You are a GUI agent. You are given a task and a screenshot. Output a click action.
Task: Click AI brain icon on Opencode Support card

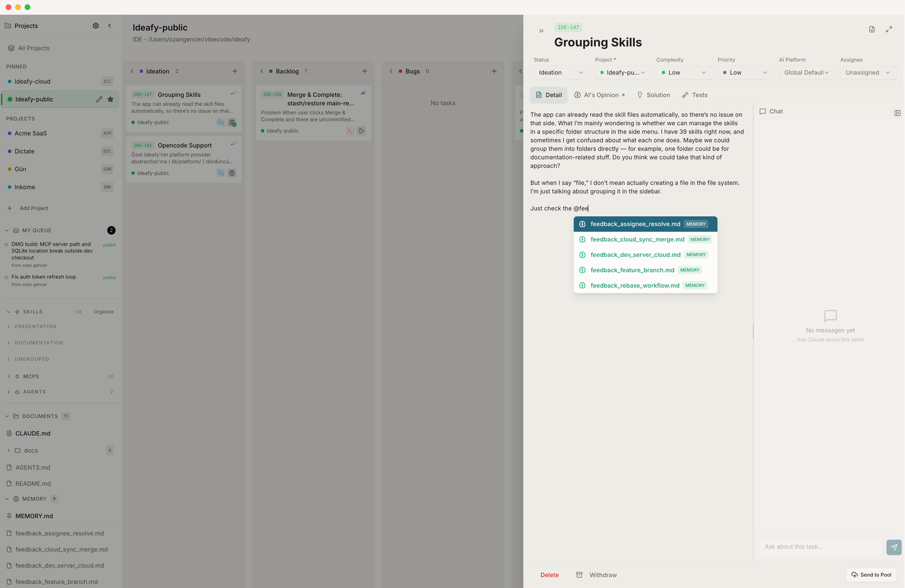pyautogui.click(x=232, y=173)
